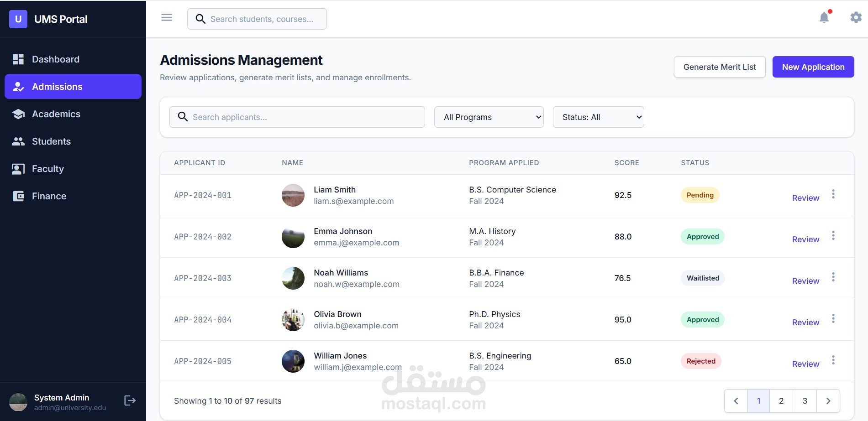Go to next page using right chevron
868x421 pixels.
click(828, 401)
